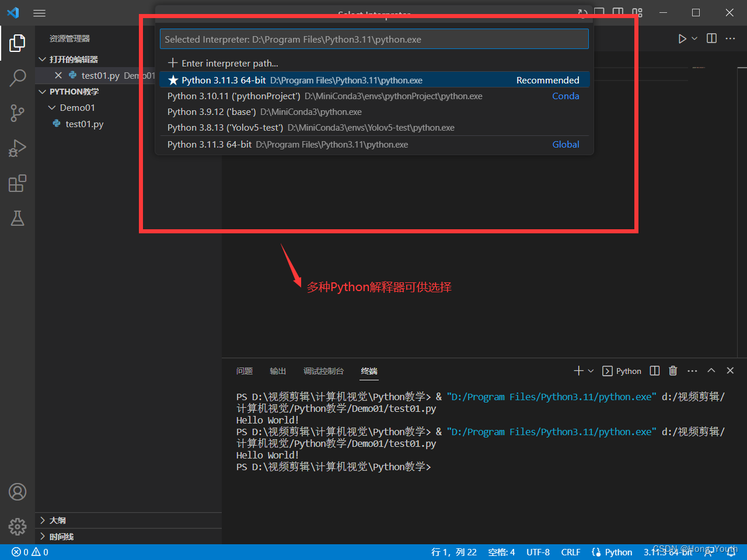Expand the launch profile dropdown next to plus
Screen dimensions: 747x560
tap(589, 370)
